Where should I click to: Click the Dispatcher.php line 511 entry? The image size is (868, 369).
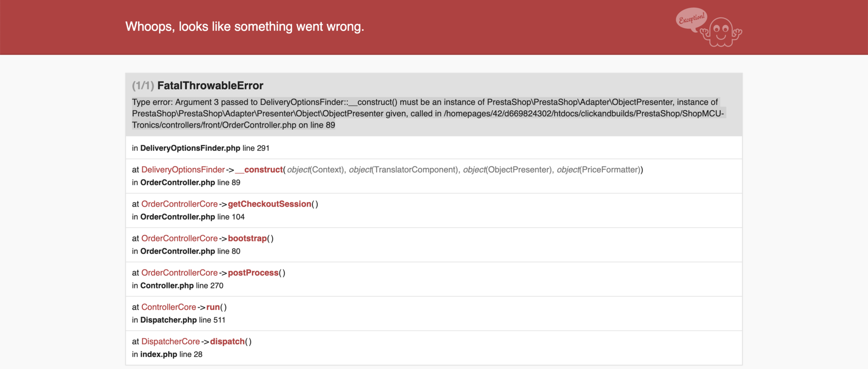[x=179, y=320]
